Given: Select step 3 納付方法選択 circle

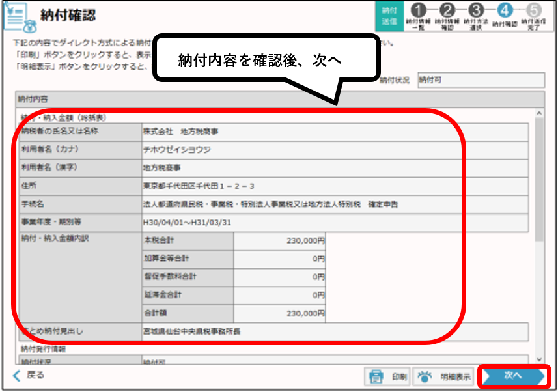Looking at the screenshot, I should (x=477, y=10).
